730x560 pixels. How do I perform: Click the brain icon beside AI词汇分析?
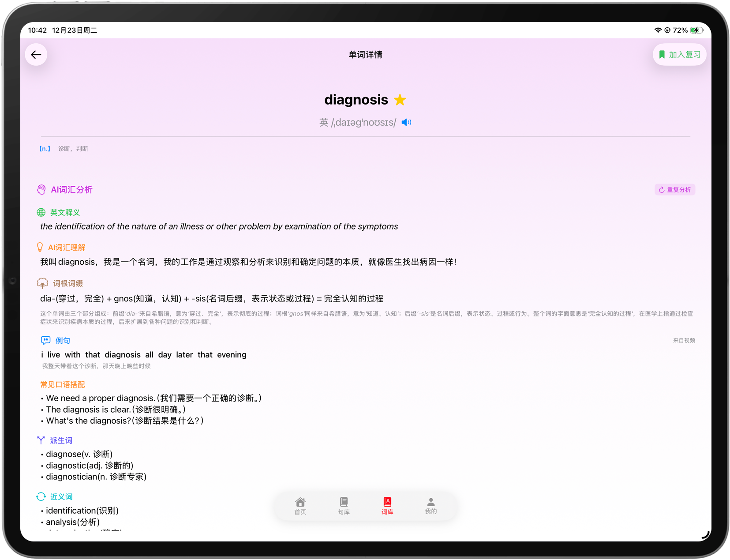coord(41,189)
